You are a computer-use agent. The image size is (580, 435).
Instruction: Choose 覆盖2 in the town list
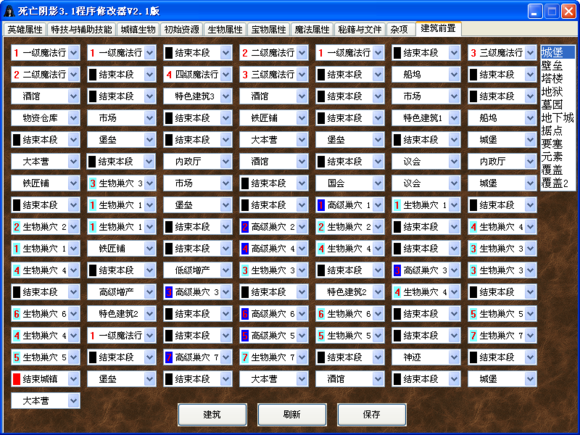(x=558, y=183)
